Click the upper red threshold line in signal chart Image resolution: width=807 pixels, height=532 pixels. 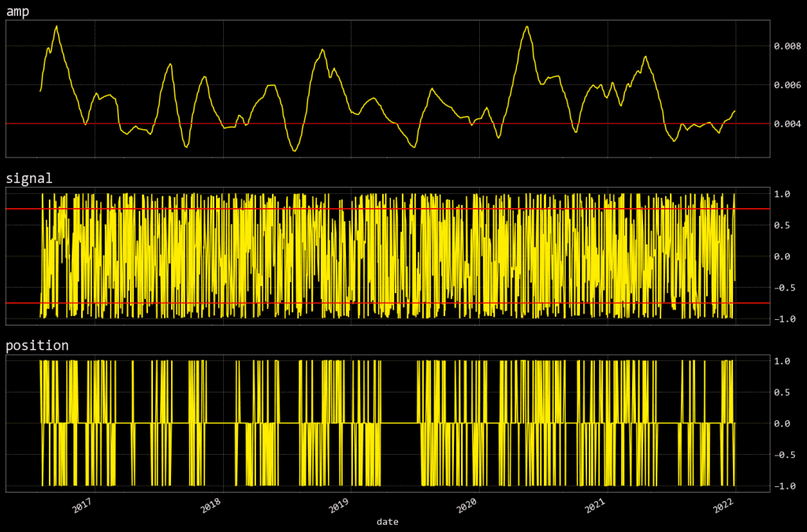(x=388, y=209)
